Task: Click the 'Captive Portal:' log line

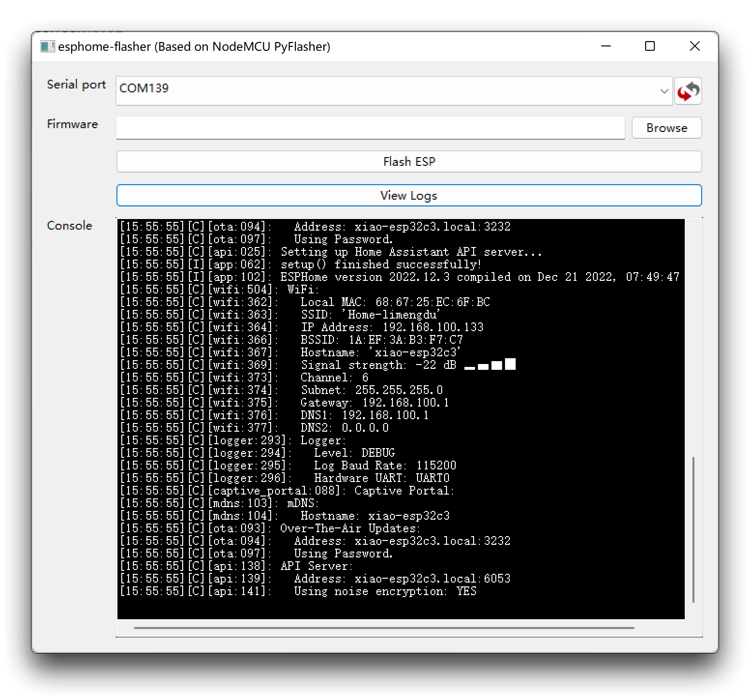Action: (x=288, y=491)
